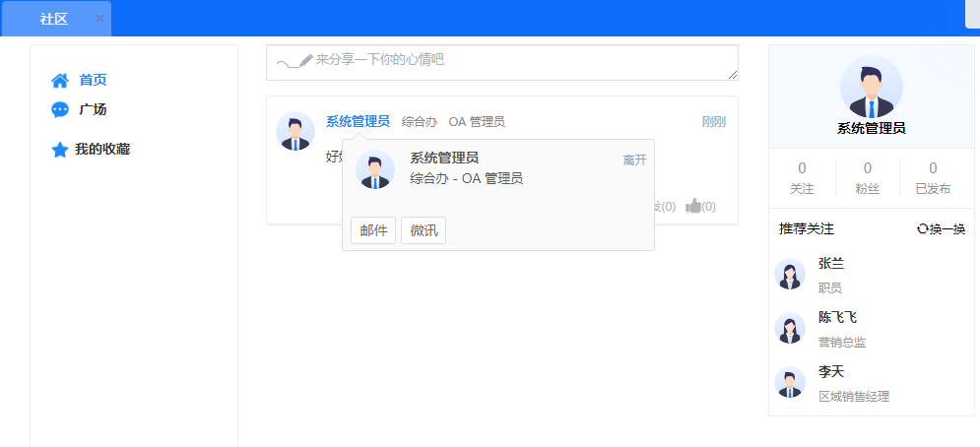Click the star icon for 我的收藏

tap(60, 150)
